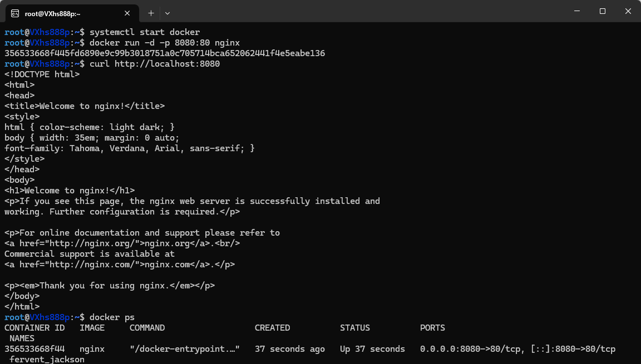The image size is (641, 364).
Task: Click the short container ID 356533668f44
Action: [34, 349]
